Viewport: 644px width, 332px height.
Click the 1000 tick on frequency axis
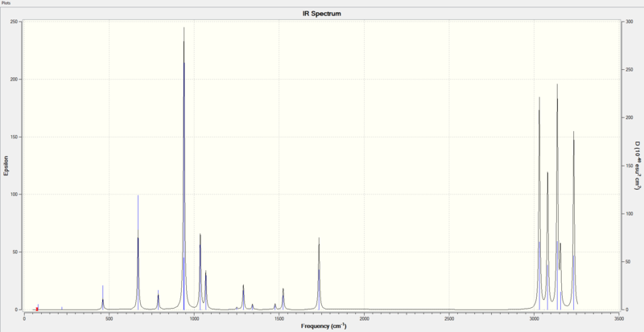[194, 318]
